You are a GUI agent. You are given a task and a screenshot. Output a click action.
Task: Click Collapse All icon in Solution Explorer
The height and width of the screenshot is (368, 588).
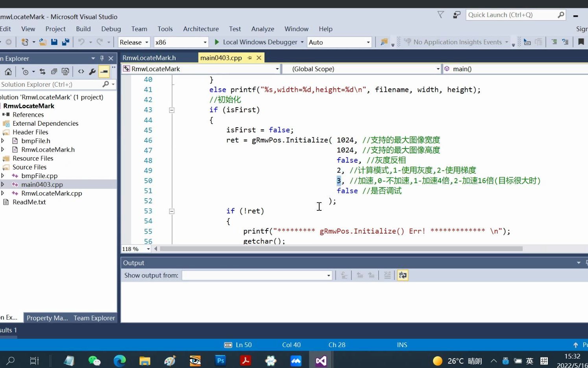(x=54, y=71)
